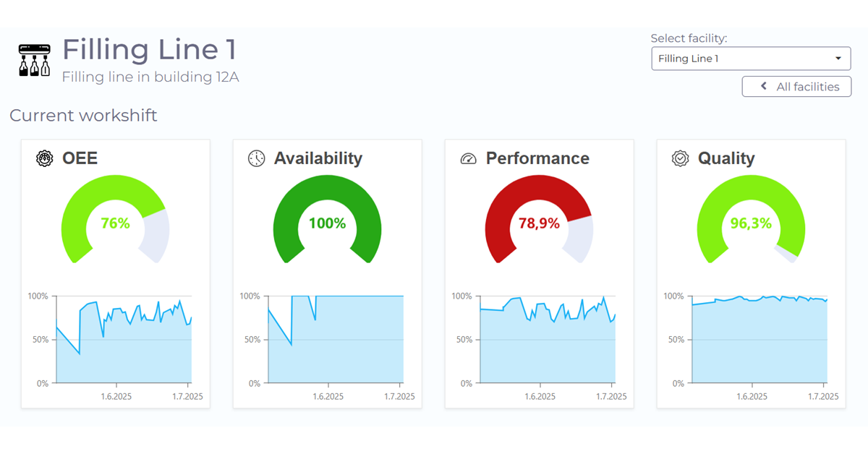Click the Quality trend chart

759,340
